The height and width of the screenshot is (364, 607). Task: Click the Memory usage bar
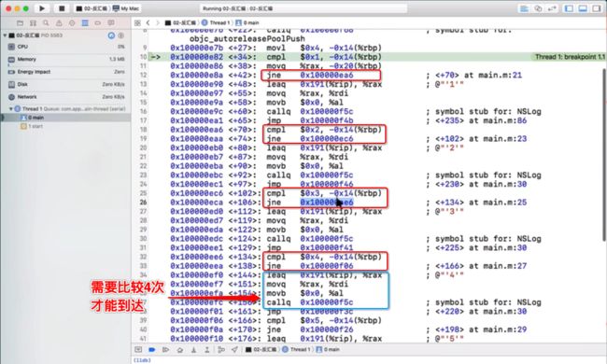click(9, 65)
